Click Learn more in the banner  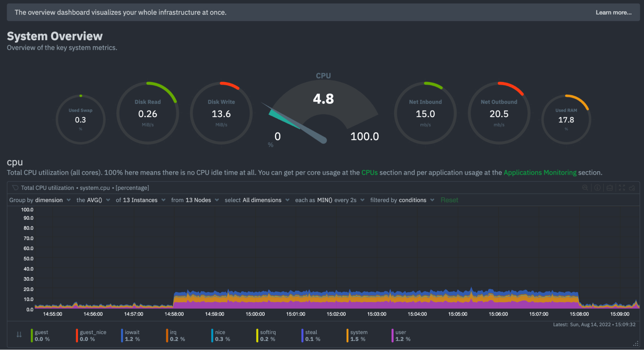613,13
